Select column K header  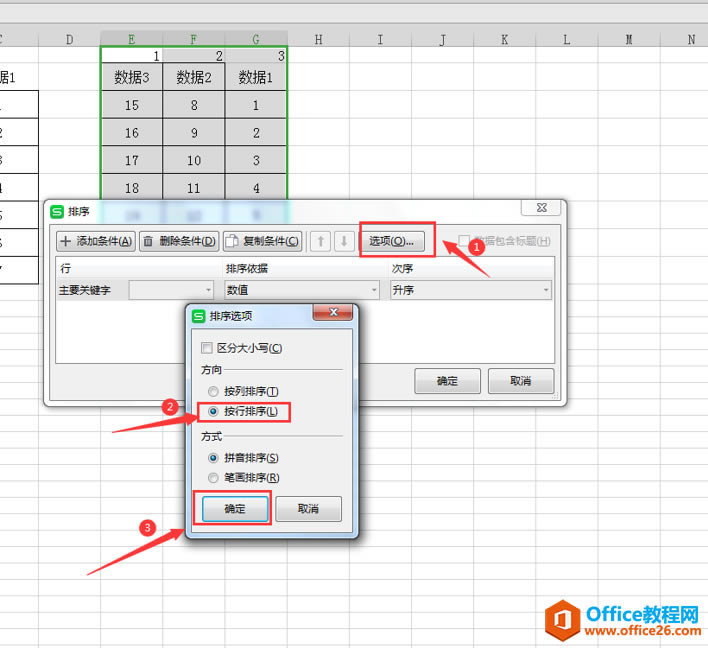[504, 39]
